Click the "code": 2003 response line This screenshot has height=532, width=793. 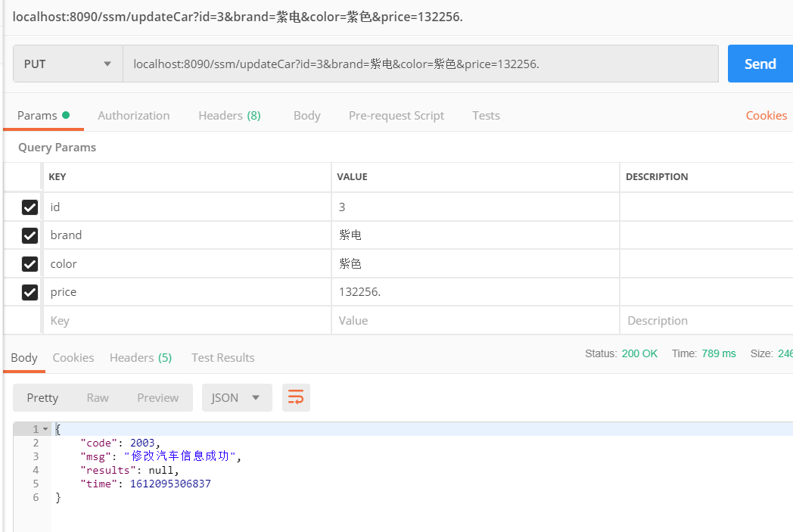tap(120, 443)
